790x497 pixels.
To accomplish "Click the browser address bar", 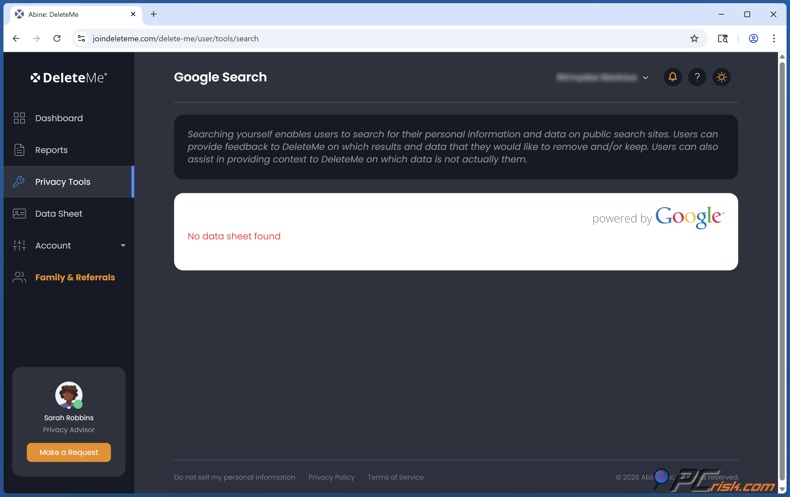I will point(380,39).
